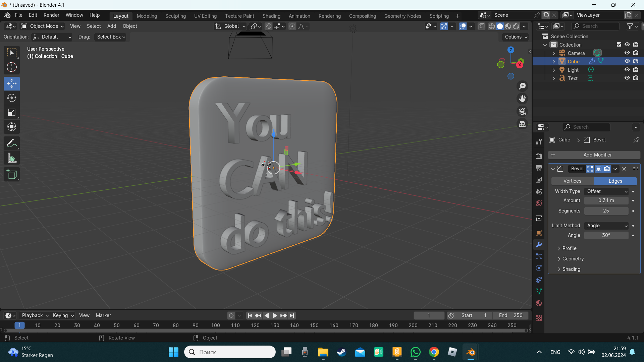Click the Amount 0.31 m field

click(x=606, y=200)
